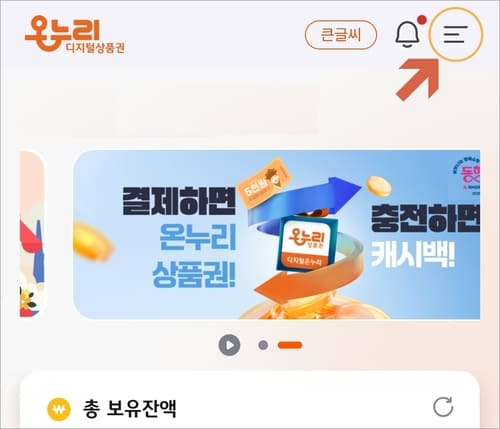
Task: Play the banner carousel autoplay
Action: click(229, 345)
